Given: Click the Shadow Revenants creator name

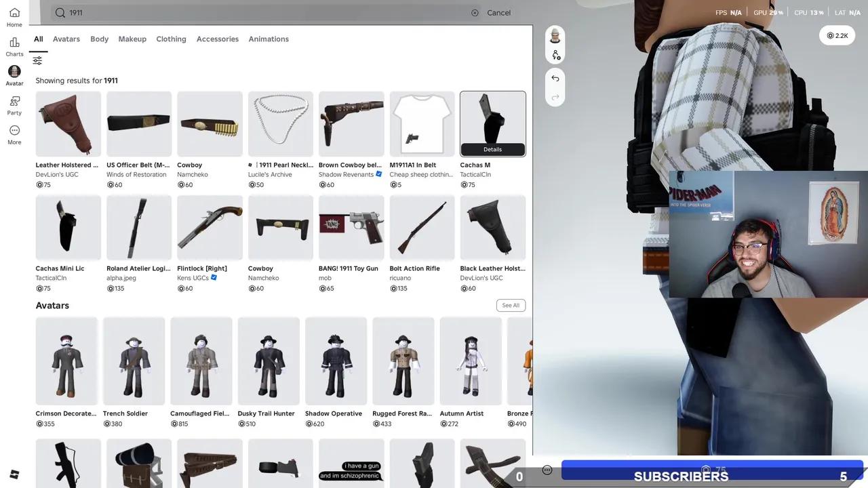Looking at the screenshot, I should [x=347, y=175].
